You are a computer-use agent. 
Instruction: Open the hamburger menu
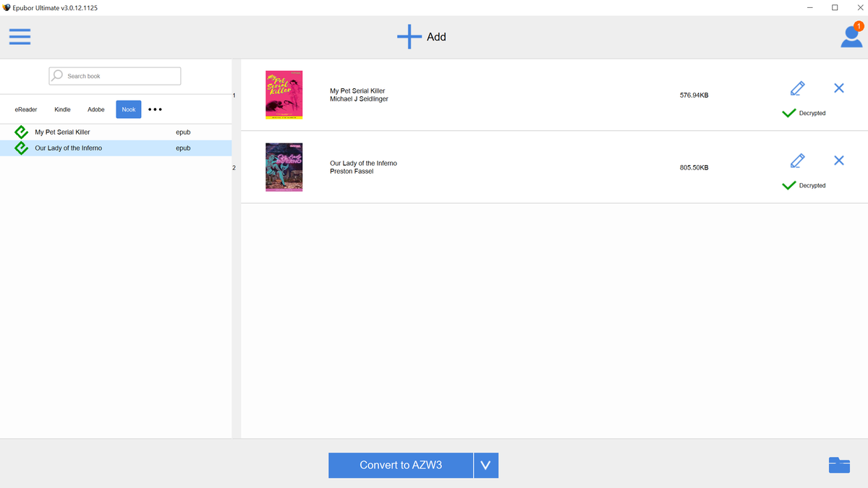pos(20,36)
